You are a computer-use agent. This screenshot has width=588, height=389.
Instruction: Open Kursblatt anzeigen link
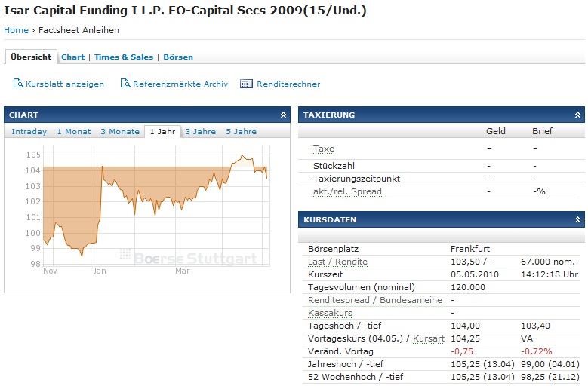65,84
